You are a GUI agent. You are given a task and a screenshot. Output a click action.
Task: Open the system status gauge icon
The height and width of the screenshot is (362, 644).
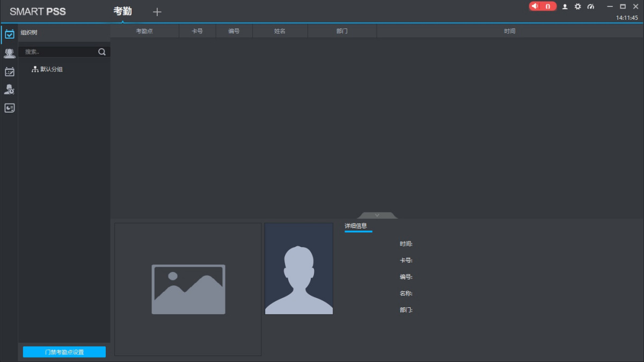click(591, 6)
